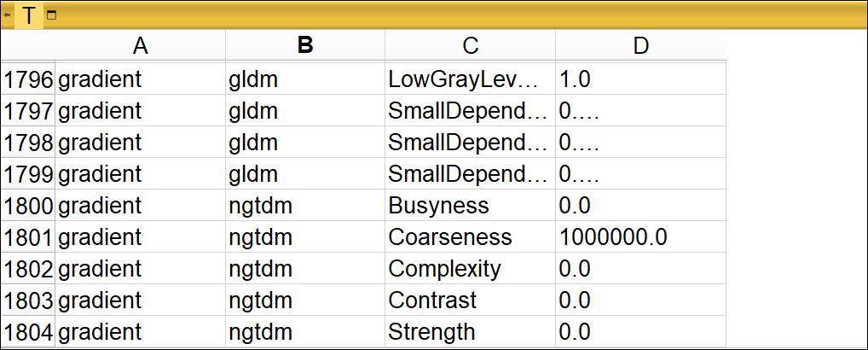Select the Contrast cell
868x350 pixels.
point(470,300)
